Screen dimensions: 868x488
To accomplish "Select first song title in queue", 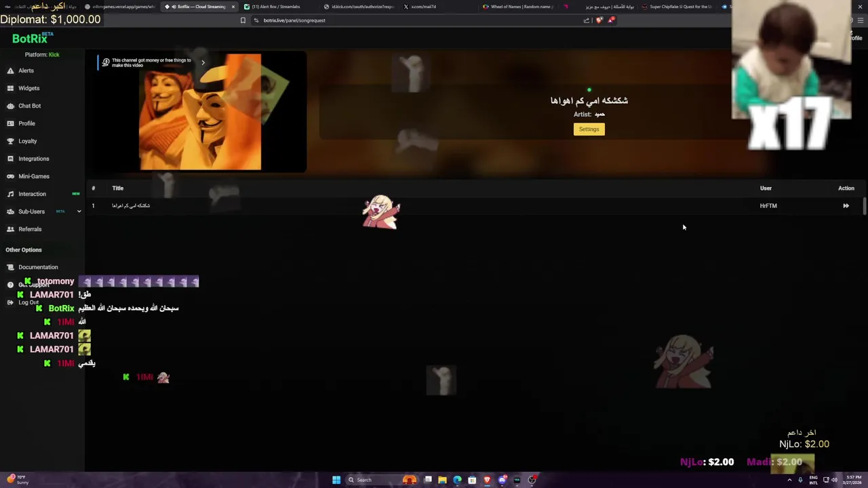I will point(131,206).
